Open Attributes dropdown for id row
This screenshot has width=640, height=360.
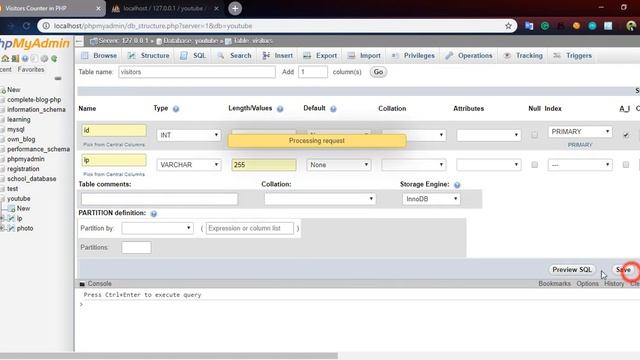coord(489,135)
